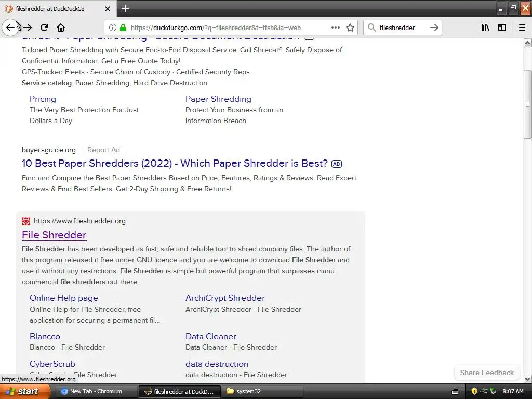The width and height of the screenshot is (532, 399).
Task: Bookmark this page with the star
Action: pyautogui.click(x=350, y=28)
